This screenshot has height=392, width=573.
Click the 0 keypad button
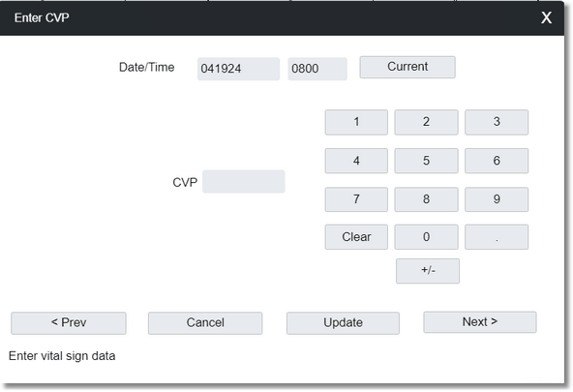[x=426, y=237]
